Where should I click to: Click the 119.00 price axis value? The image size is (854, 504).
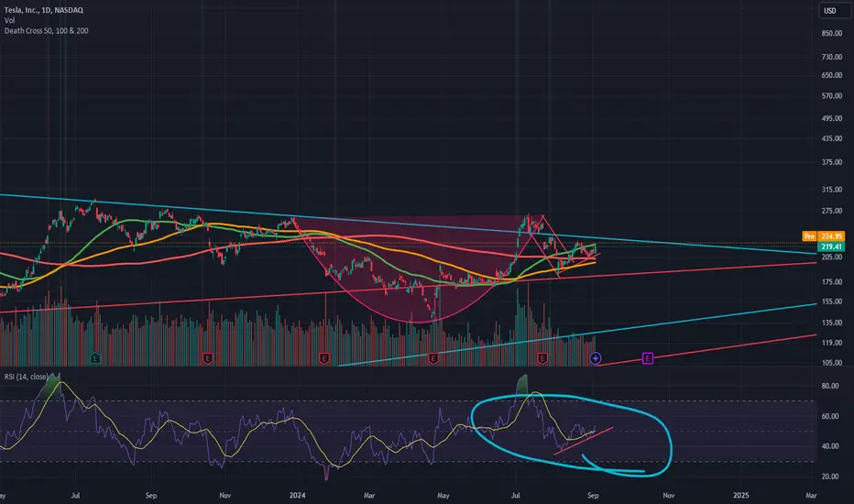coord(832,343)
